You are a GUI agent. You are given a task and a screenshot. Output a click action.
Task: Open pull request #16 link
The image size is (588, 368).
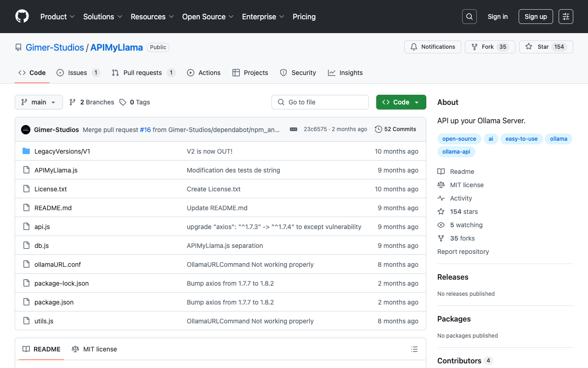coord(145,130)
